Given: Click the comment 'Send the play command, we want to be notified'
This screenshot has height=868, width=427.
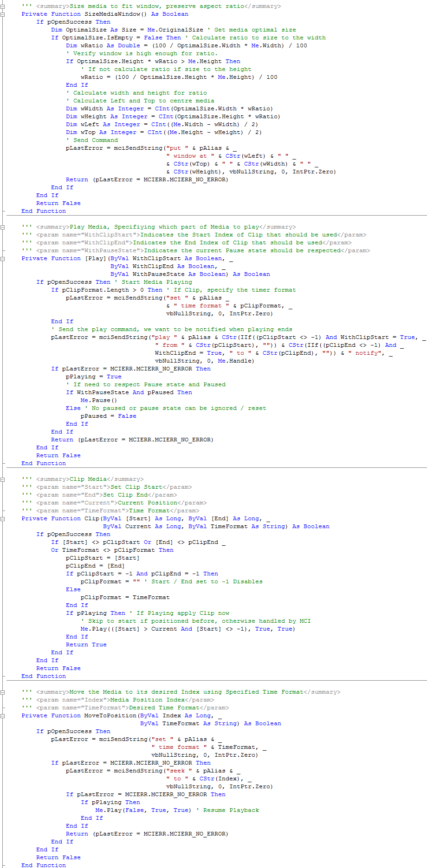Looking at the screenshot, I should tap(172, 330).
